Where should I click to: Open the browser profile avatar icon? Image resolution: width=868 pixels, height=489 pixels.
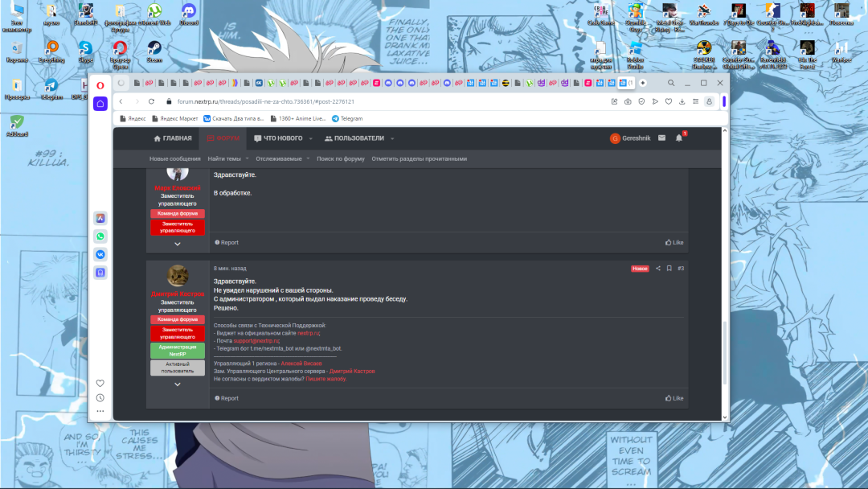(x=709, y=102)
